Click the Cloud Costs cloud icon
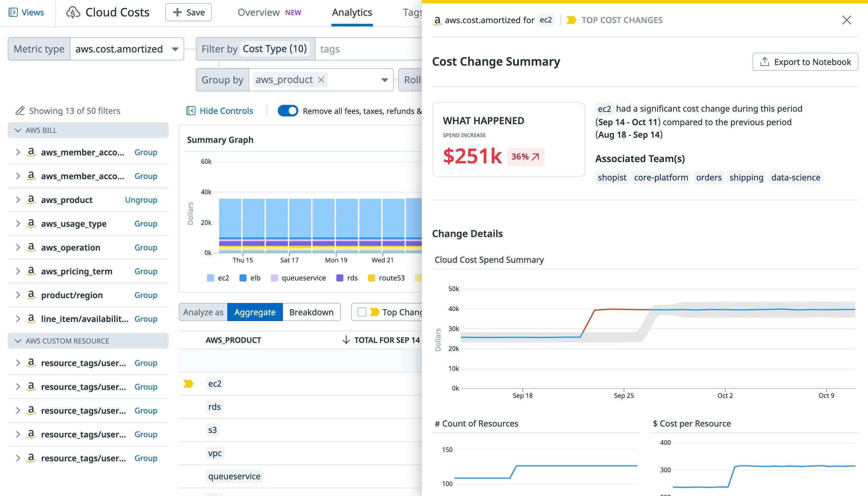Viewport: 868px width, 496px height. tap(73, 13)
